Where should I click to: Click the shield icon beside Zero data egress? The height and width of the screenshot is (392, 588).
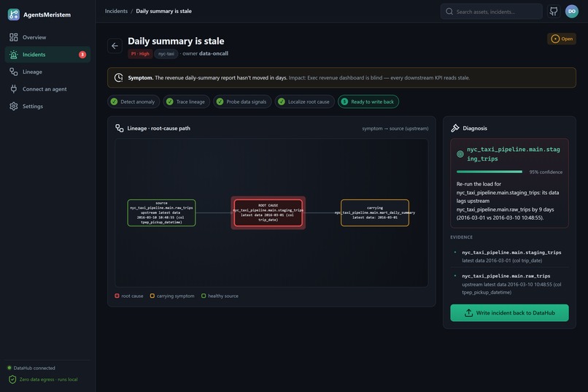[12, 380]
